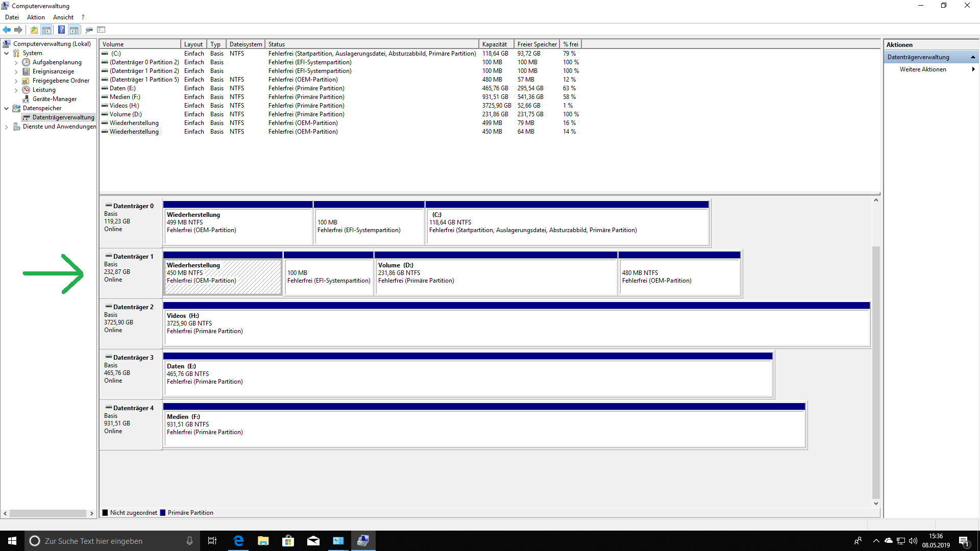Open the Ansicht menu

pos(63,17)
